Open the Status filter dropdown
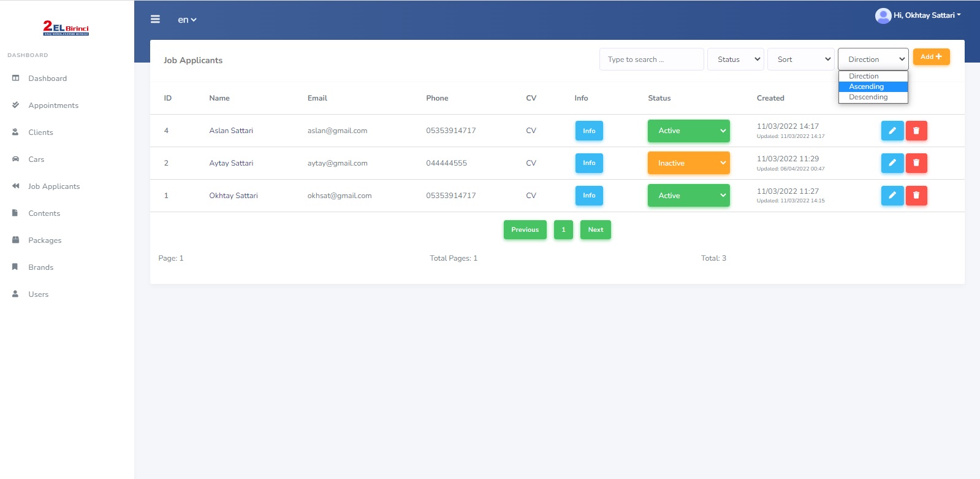980x479 pixels. click(735, 59)
